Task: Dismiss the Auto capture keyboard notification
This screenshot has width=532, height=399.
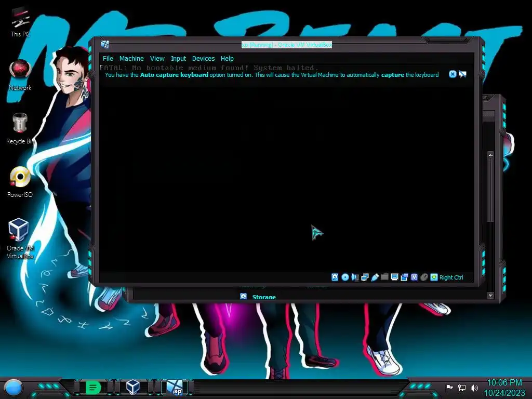Action: (x=453, y=74)
